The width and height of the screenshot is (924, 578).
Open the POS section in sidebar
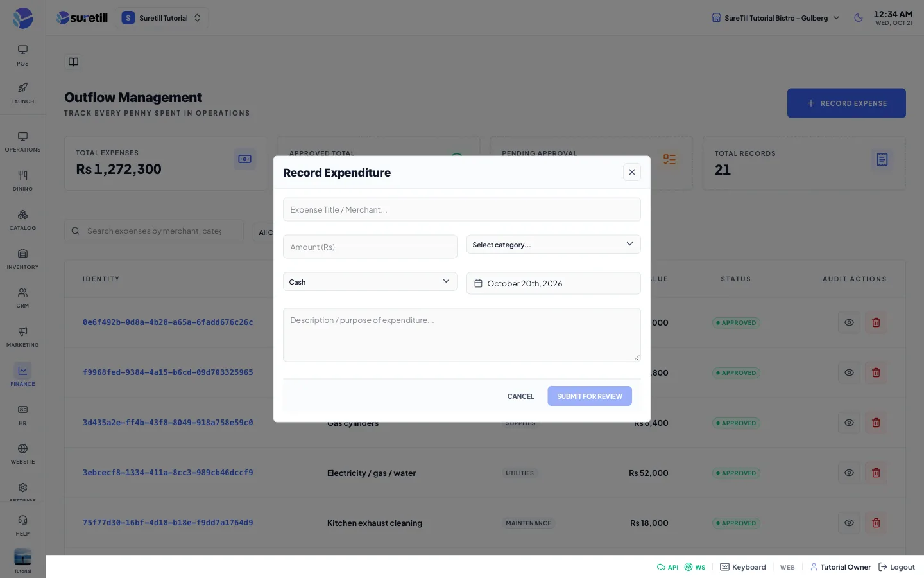[x=22, y=55]
